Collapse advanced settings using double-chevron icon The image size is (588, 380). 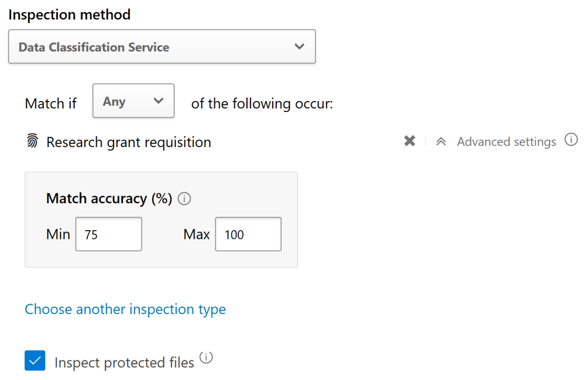(x=441, y=142)
